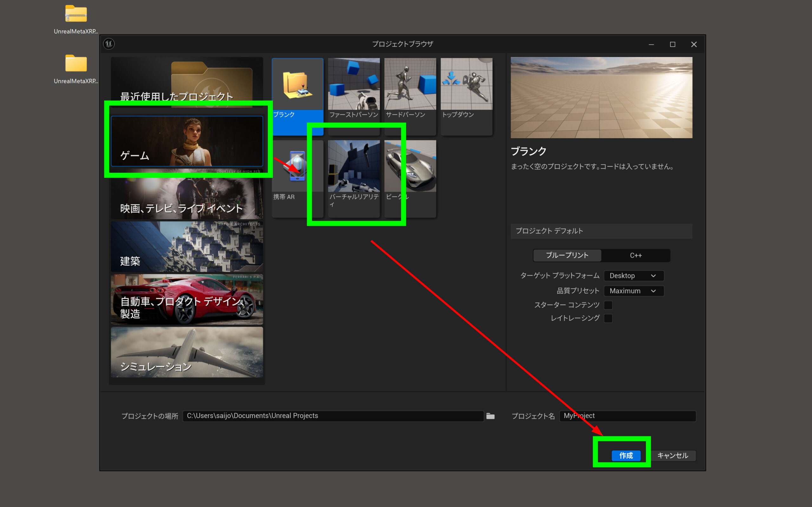Click the プロジェクト名 MyProject text field
The width and height of the screenshot is (812, 507).
pyautogui.click(x=627, y=416)
